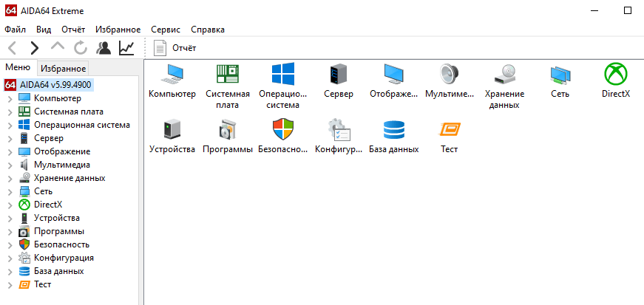Open the База данных icon in main pane
The image size is (644, 305).
pyautogui.click(x=393, y=130)
